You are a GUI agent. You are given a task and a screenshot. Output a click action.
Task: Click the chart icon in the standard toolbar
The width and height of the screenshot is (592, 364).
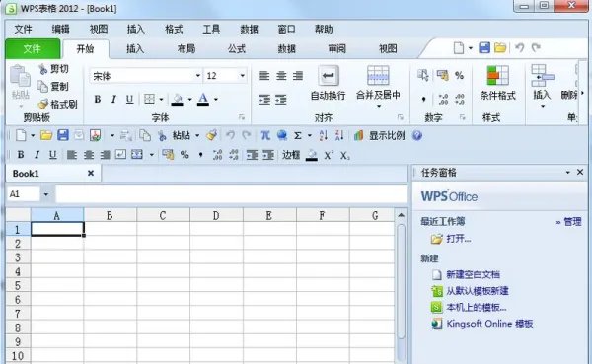[359, 135]
